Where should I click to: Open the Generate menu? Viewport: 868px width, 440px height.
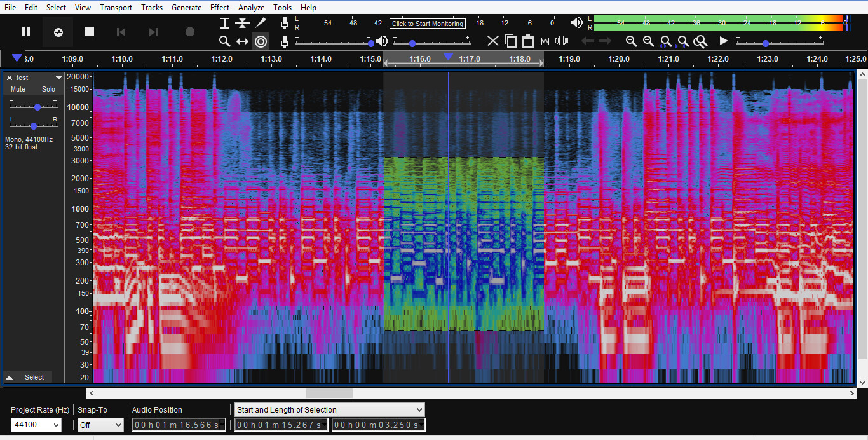coord(186,7)
